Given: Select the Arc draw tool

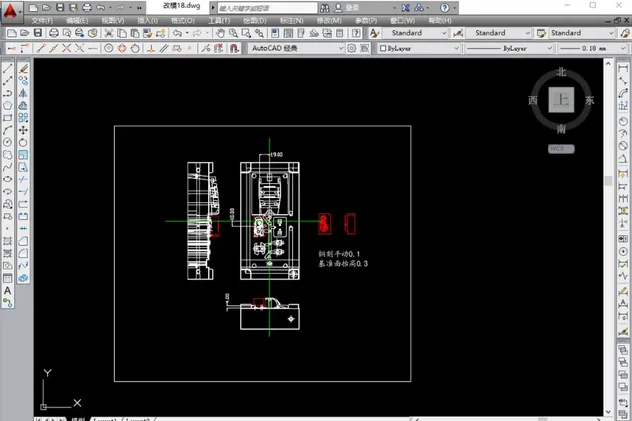Looking at the screenshot, I should pos(8,130).
